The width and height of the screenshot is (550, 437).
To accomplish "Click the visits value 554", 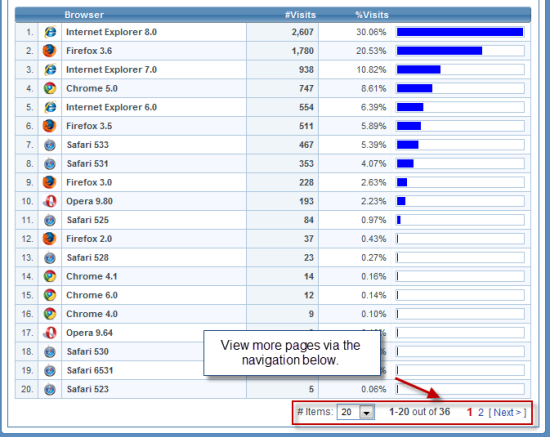I will pos(306,107).
